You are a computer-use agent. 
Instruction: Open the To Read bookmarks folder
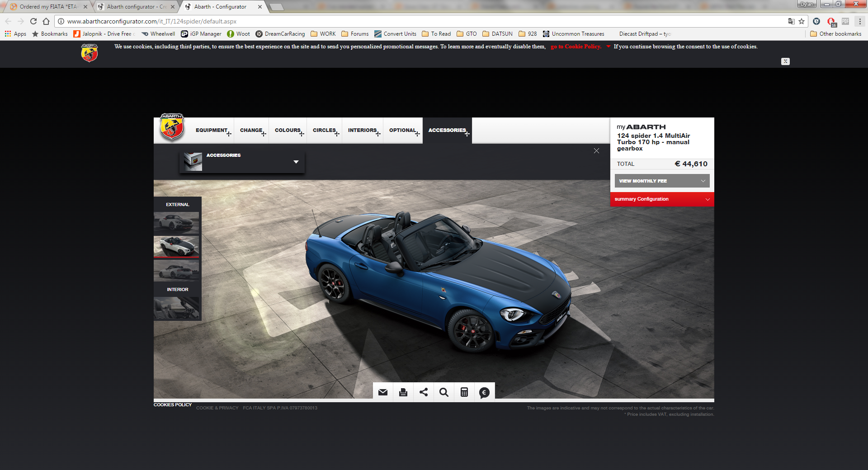point(436,34)
